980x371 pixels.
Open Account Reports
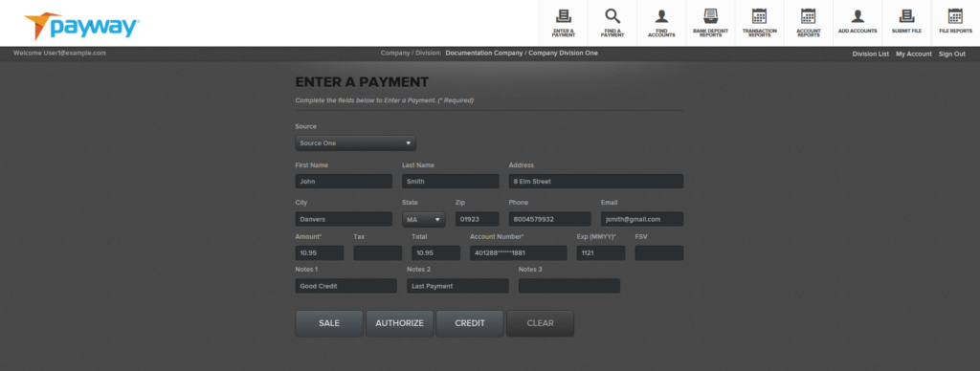[808, 23]
